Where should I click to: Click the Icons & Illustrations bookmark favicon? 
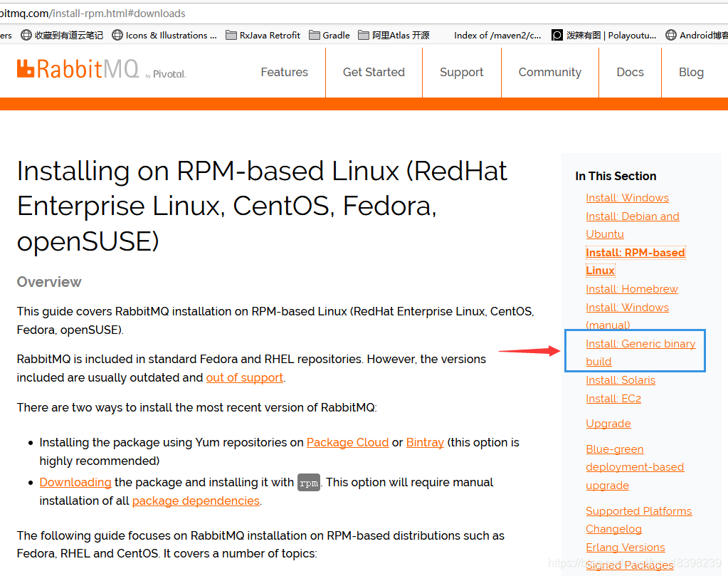click(x=116, y=34)
